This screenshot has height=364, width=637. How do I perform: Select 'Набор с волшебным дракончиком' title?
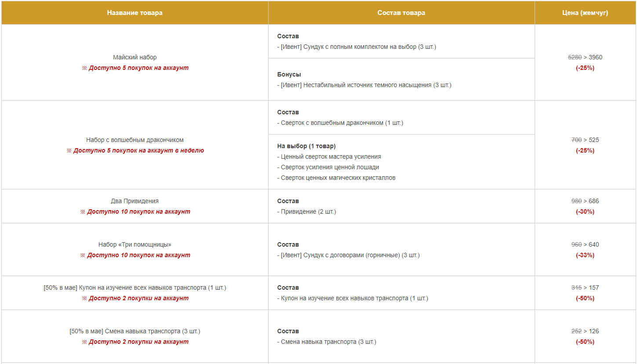135,140
